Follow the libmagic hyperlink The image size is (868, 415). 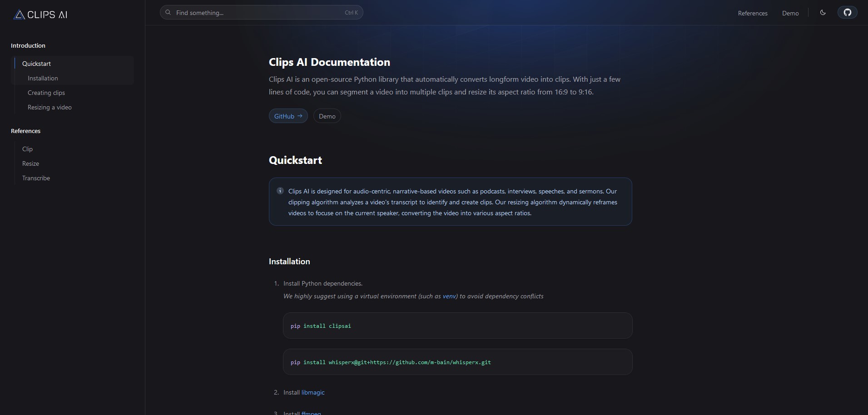tap(313, 392)
